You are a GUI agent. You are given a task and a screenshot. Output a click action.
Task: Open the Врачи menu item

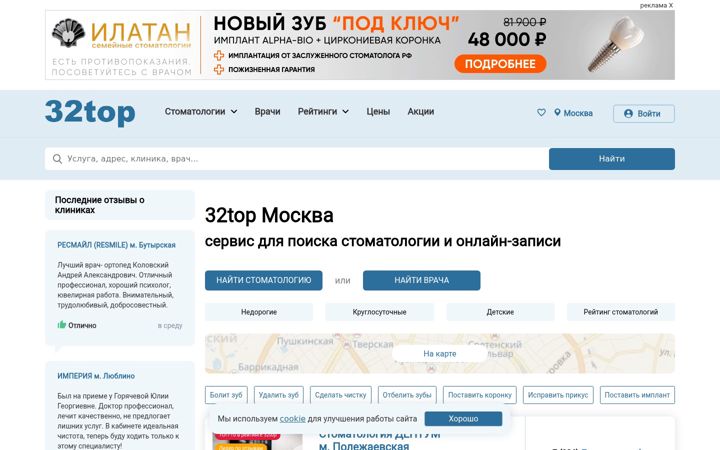267,112
